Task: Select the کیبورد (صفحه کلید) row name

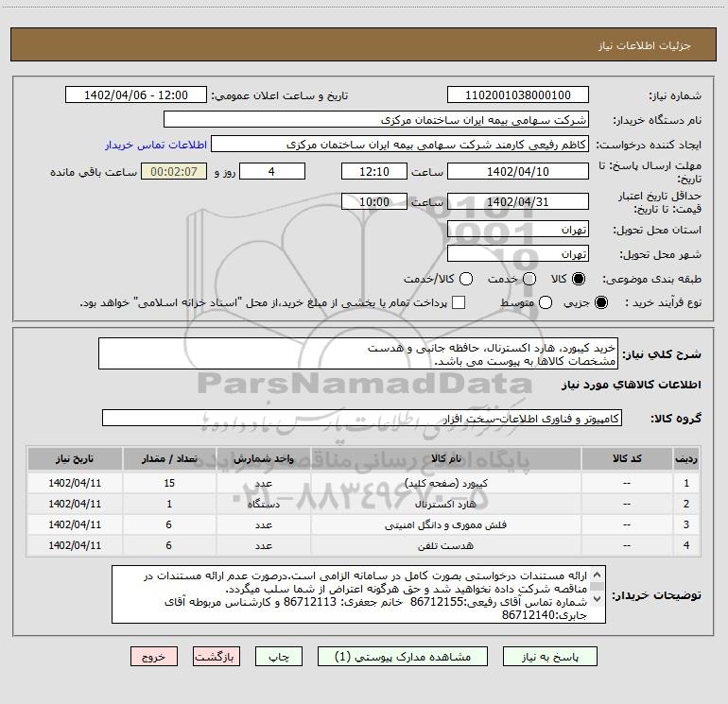Action: click(446, 483)
